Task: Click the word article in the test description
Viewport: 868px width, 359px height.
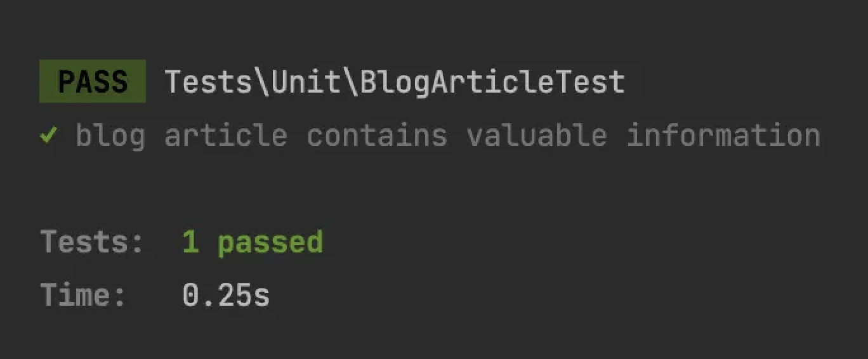Action: pos(226,136)
